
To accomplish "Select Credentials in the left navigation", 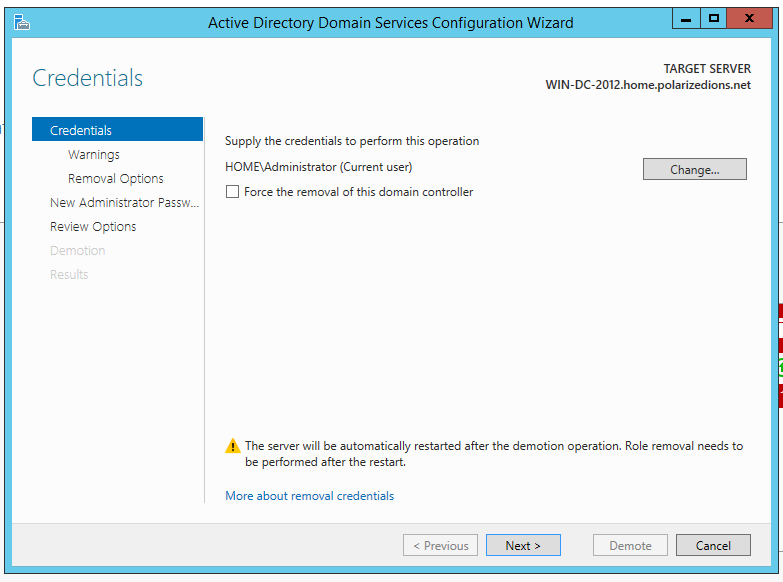I will pyautogui.click(x=81, y=130).
